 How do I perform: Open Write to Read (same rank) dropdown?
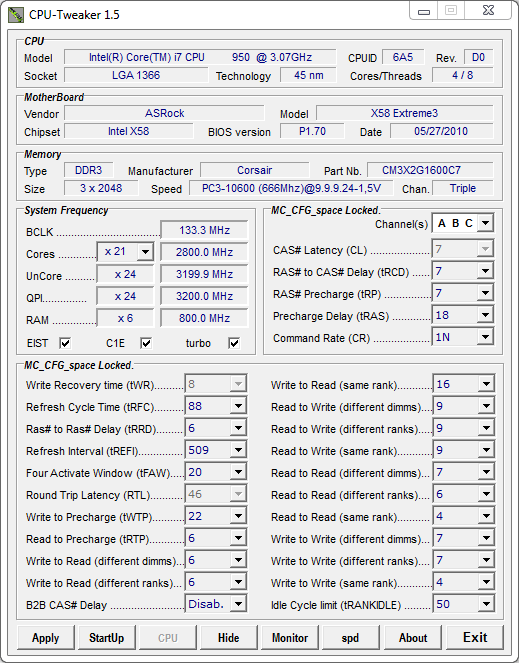point(486,384)
